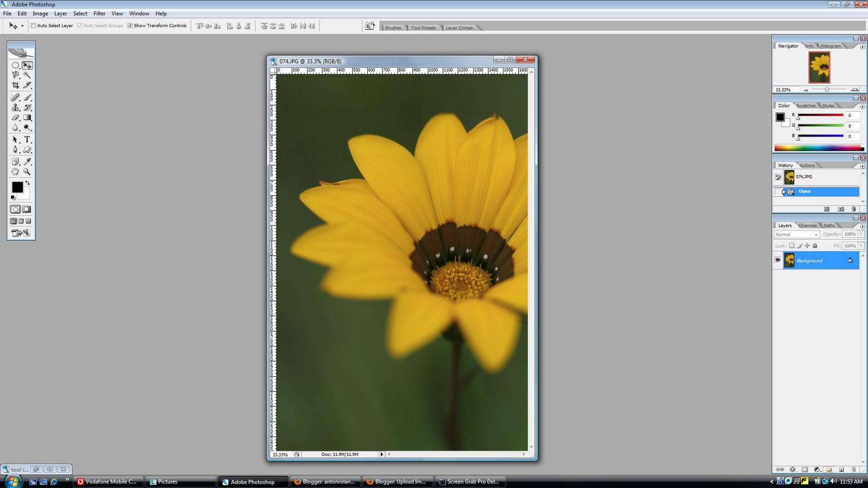Select the Open history state
This screenshot has width=868, height=488.
point(821,191)
